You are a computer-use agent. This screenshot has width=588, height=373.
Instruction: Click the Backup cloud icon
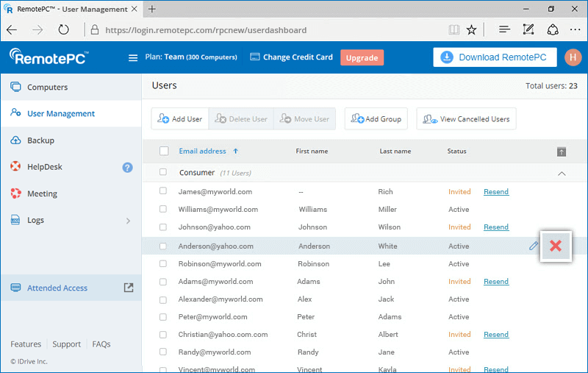pyautogui.click(x=15, y=141)
